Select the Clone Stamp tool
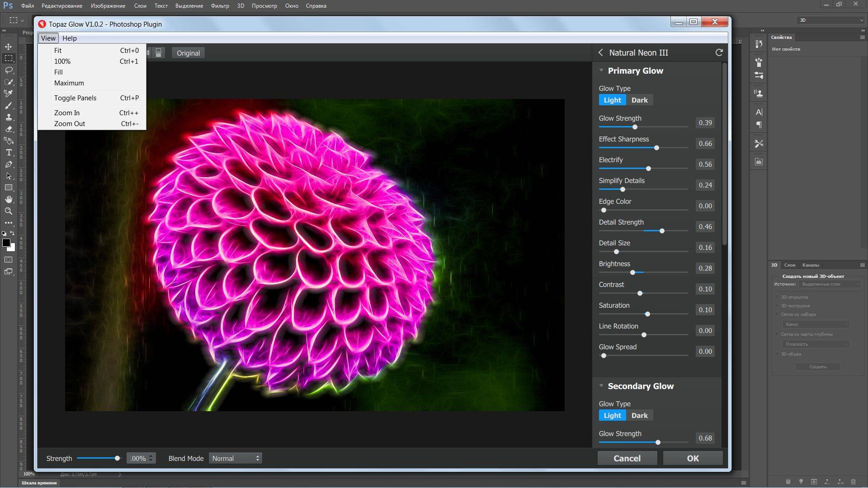 pos(9,117)
